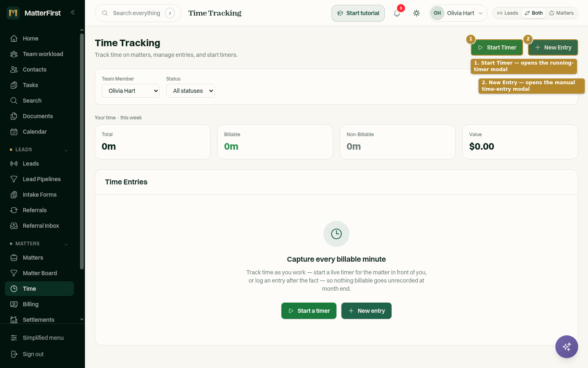
Task: Click the Simplified menu label
Action: [x=43, y=338]
